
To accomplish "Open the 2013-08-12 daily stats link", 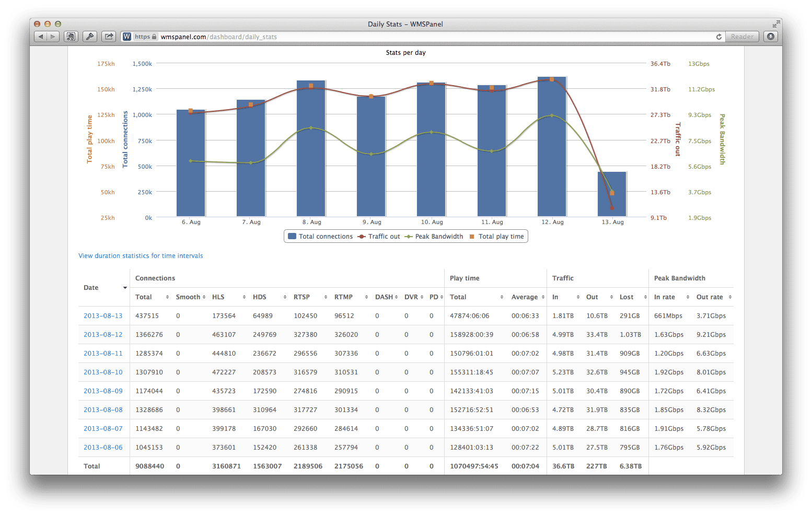I will coord(103,334).
